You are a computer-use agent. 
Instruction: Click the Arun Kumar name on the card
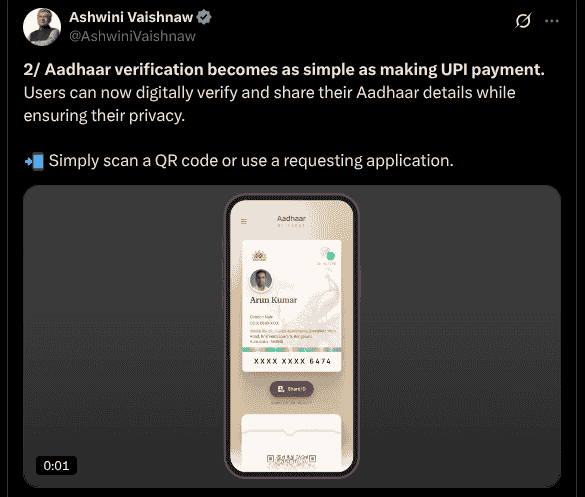click(x=273, y=300)
